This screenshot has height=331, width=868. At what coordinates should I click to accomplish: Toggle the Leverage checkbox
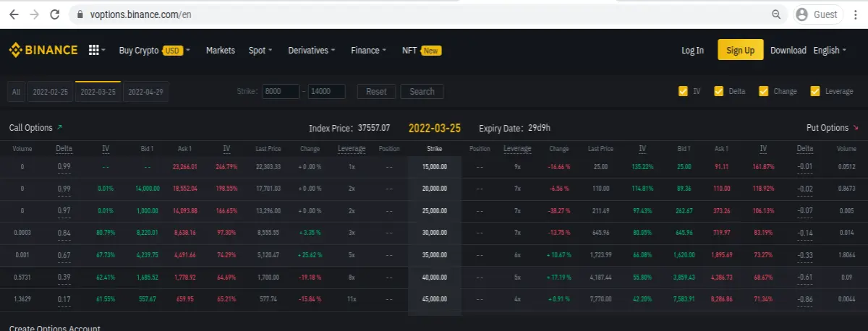point(815,91)
